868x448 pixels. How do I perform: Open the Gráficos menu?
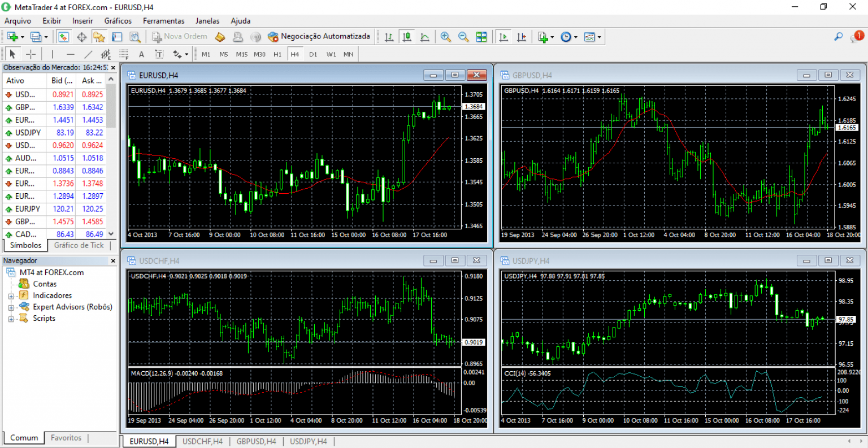coord(118,21)
